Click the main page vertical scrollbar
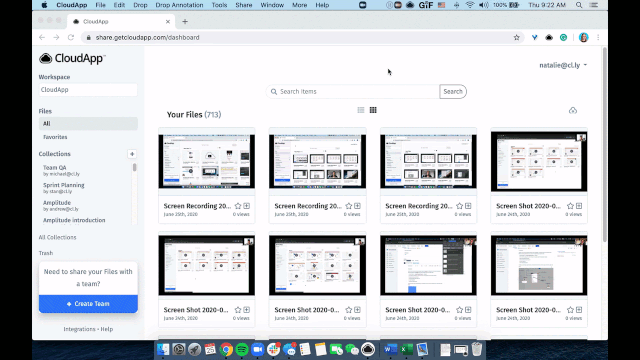 point(604,145)
